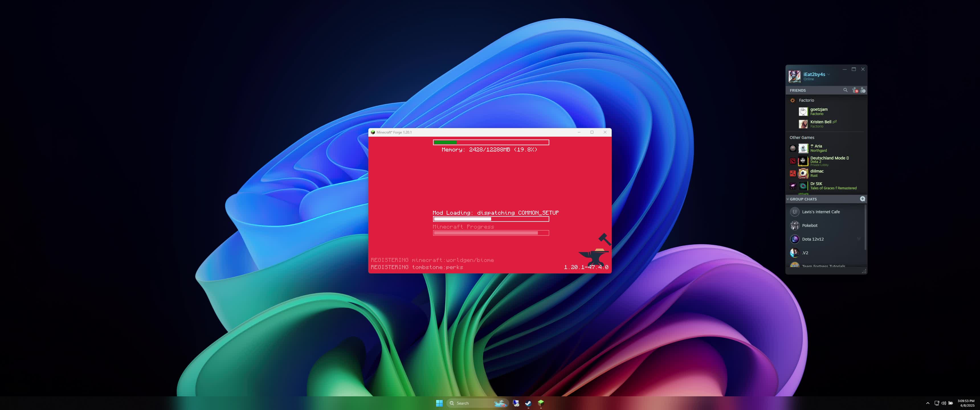Viewport: 980px width, 410px height.
Task: Click the Factorio gear game icon
Action: (x=793, y=101)
